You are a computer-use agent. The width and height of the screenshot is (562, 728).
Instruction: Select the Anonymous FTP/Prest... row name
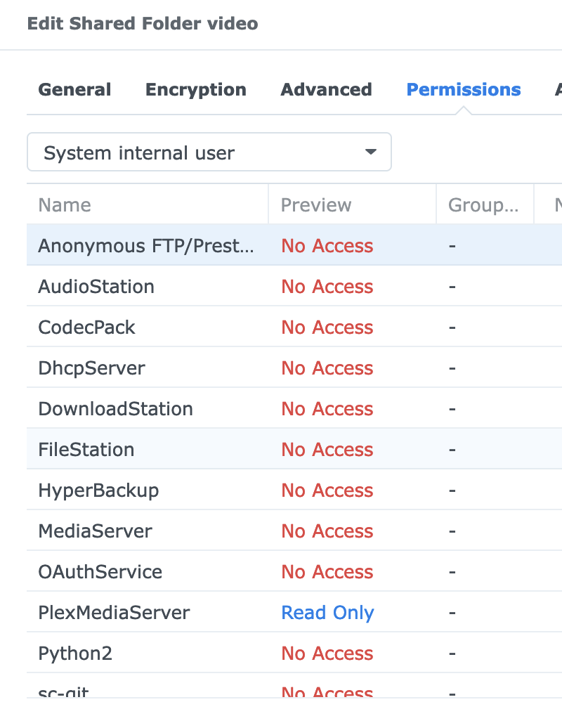146,246
